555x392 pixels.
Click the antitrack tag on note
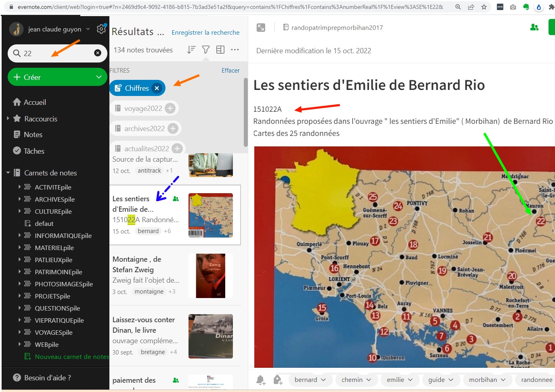click(x=149, y=171)
